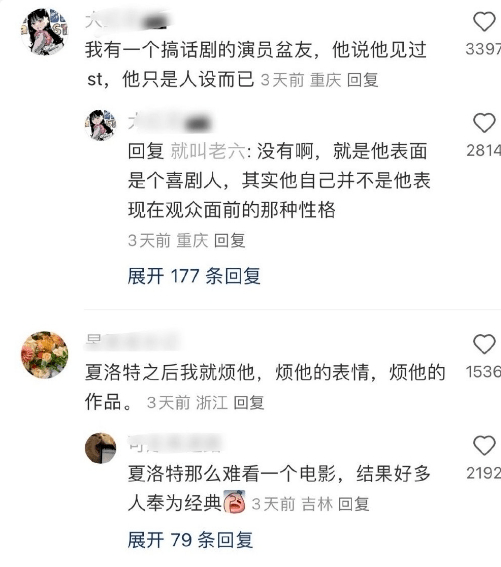Tap the blurred username of first commenter
The width and height of the screenshot is (501, 567).
coord(127,21)
